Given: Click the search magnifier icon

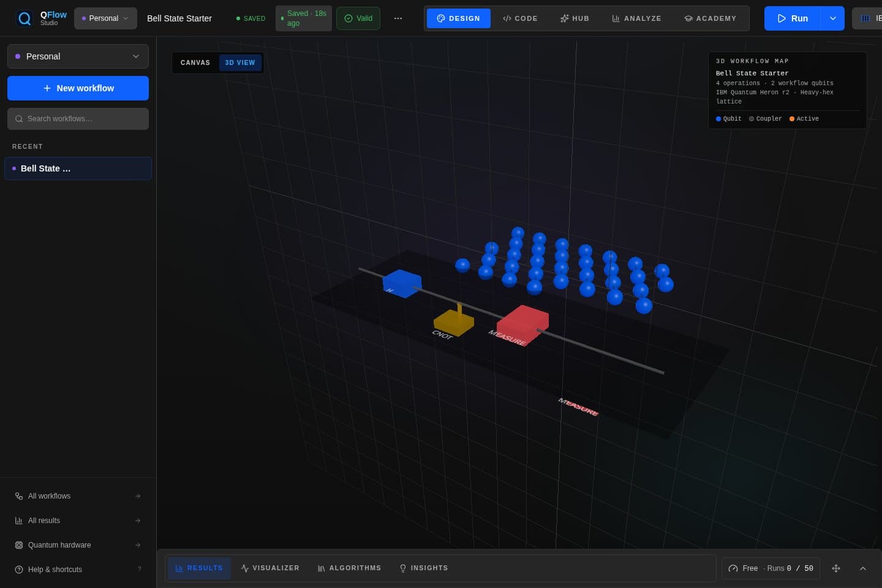Looking at the screenshot, I should 19,119.
